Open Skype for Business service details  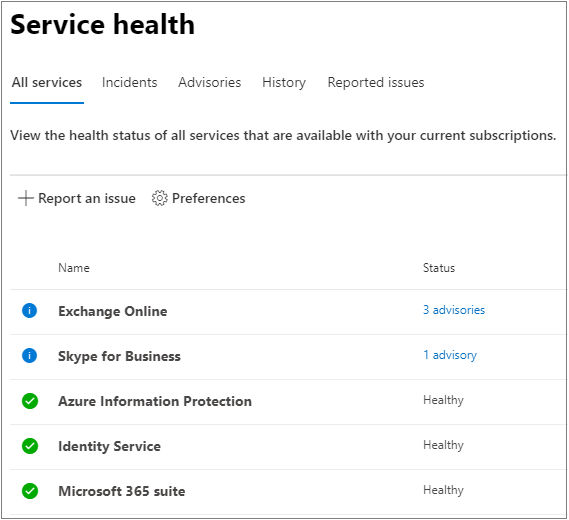(x=119, y=356)
